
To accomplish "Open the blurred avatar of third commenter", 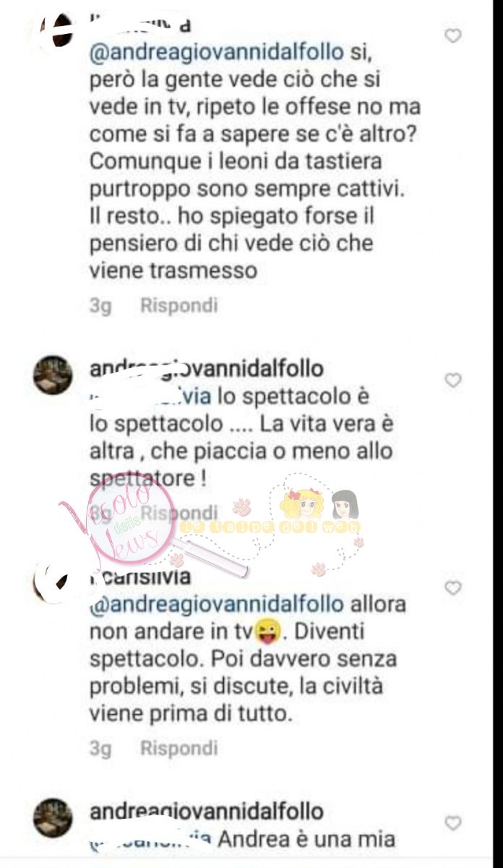I will click(x=54, y=584).
